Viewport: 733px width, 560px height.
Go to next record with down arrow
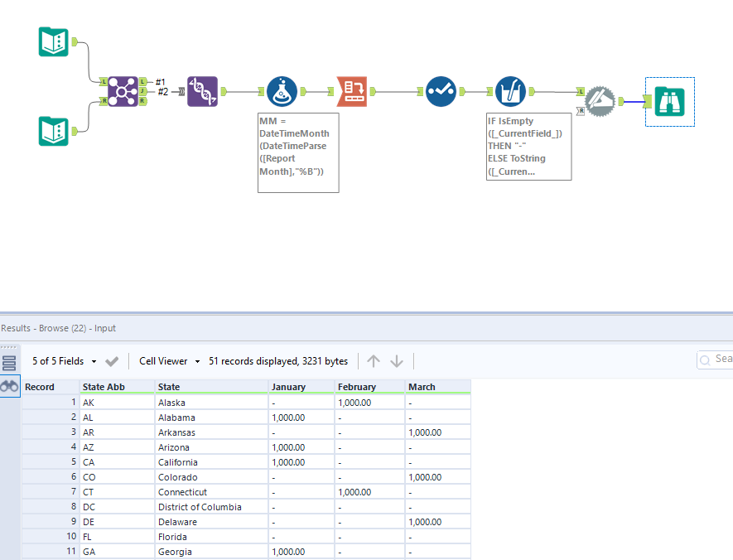tap(397, 361)
